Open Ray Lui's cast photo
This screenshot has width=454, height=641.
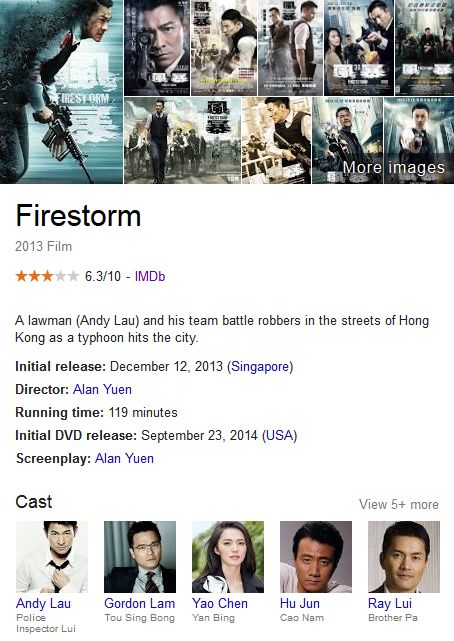click(x=404, y=557)
